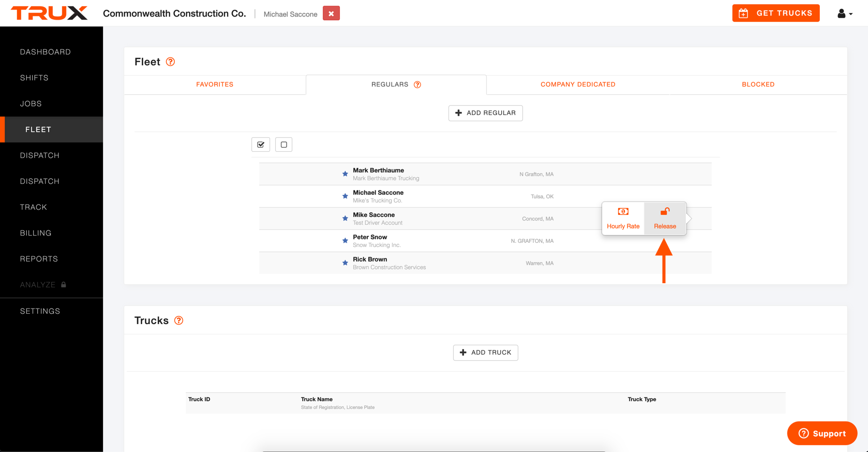Click the star beside Rick Brown
Viewport: 868px width, 452px height.
pyautogui.click(x=345, y=263)
